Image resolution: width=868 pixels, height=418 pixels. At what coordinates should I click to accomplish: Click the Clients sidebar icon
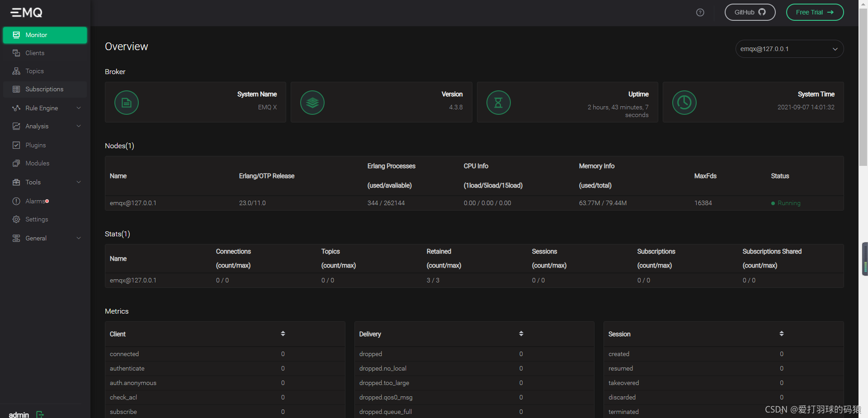tap(16, 53)
